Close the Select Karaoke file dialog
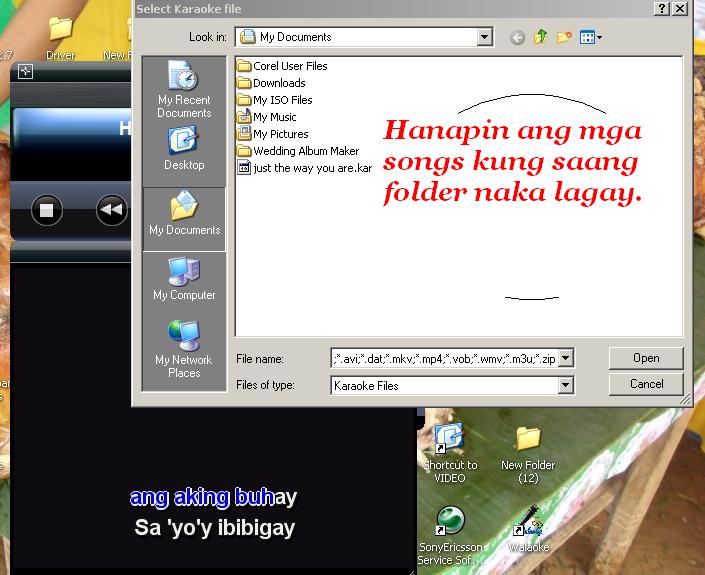The width and height of the screenshot is (705, 575). click(x=680, y=9)
